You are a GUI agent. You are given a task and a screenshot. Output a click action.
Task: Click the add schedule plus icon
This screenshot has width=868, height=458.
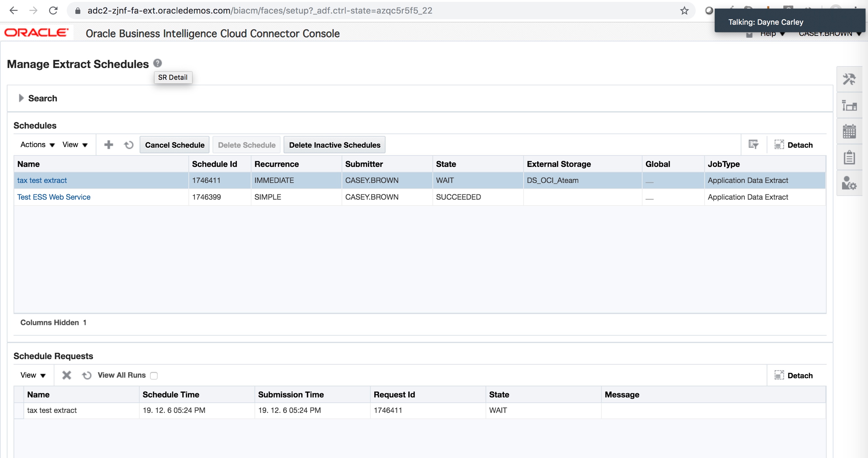coord(108,145)
